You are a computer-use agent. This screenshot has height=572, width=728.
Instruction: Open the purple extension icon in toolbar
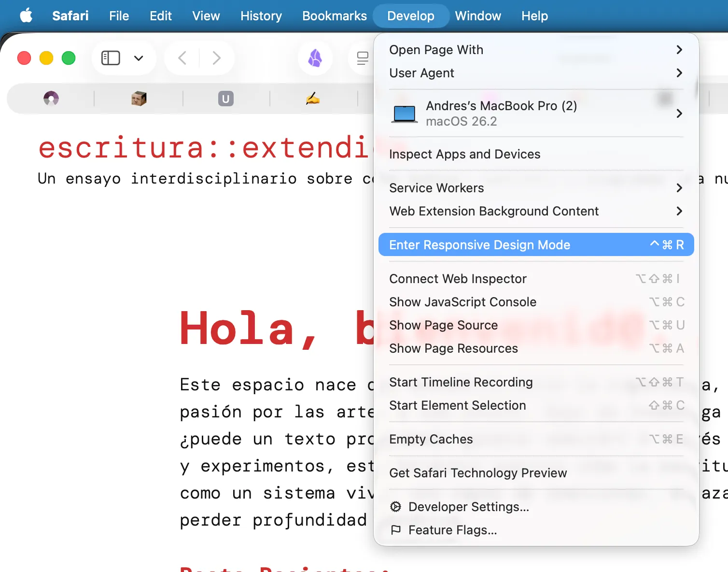[x=315, y=58]
